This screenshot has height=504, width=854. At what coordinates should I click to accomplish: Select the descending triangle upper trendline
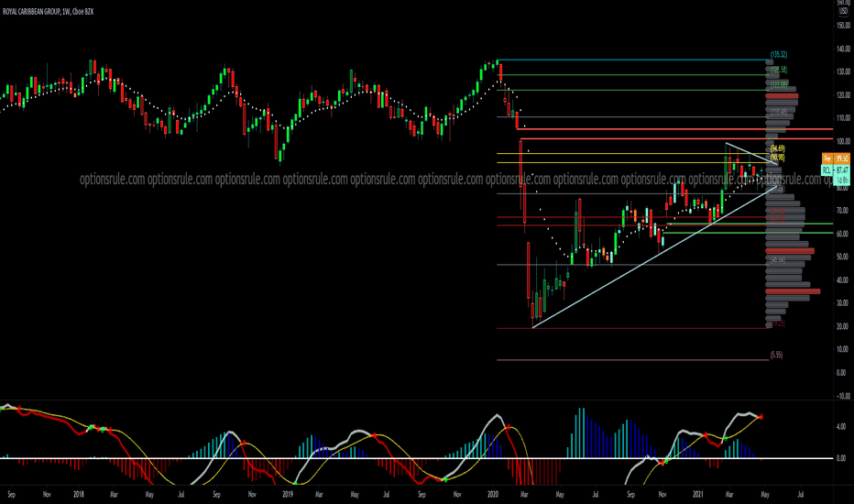[x=751, y=153]
